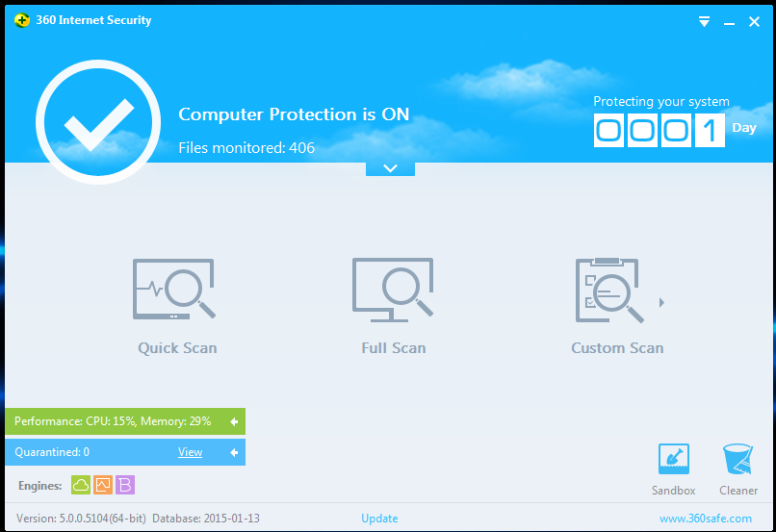
Task: Open Custom Scan clipboard icon
Action: [609, 291]
